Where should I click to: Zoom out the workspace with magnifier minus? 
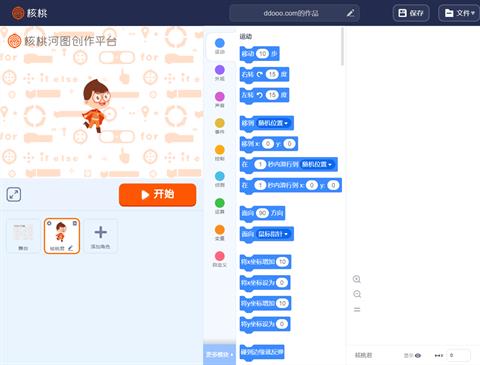pos(357,294)
